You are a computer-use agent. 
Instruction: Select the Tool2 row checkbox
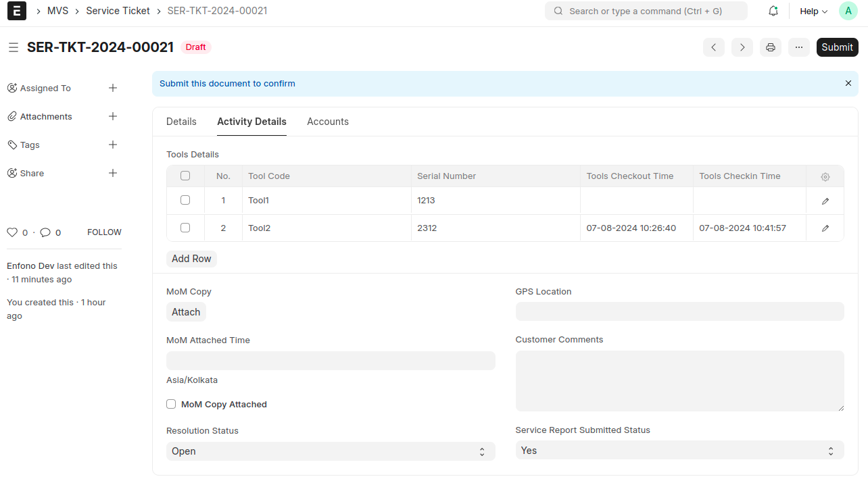point(185,228)
